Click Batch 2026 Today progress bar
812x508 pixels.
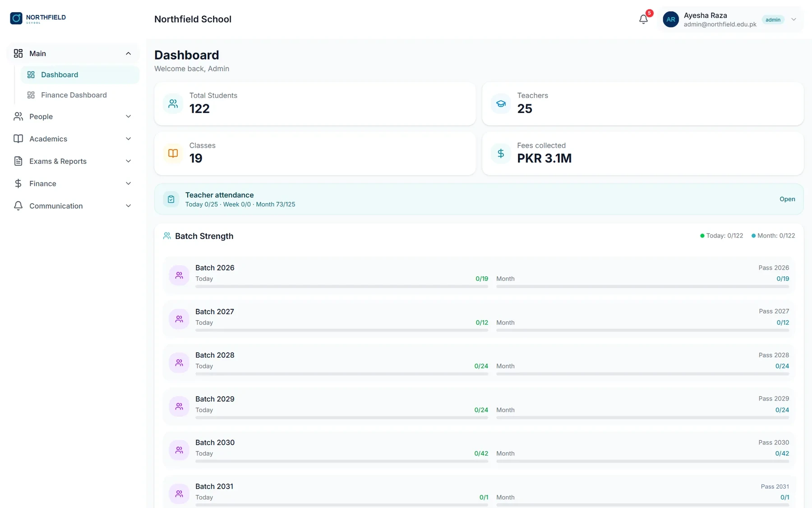point(341,286)
